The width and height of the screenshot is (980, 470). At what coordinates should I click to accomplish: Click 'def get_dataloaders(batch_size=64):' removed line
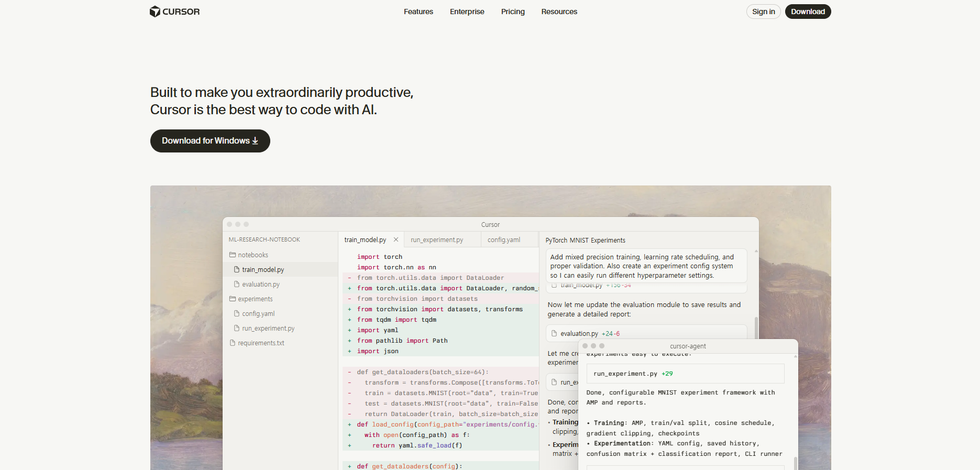click(423, 372)
